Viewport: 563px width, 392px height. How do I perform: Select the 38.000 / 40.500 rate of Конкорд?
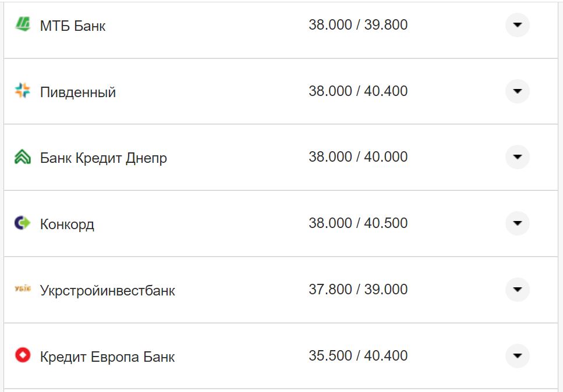(x=359, y=223)
